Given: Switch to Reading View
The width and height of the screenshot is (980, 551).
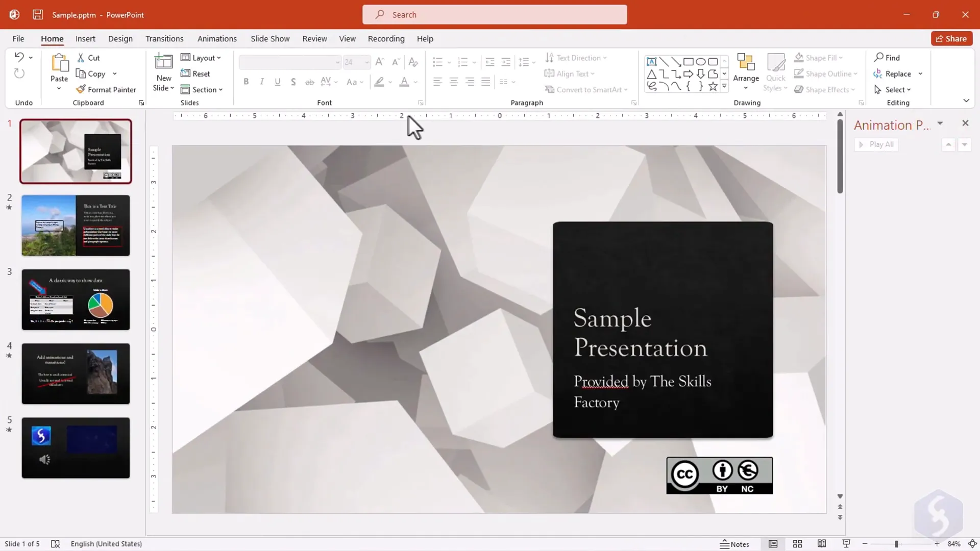Looking at the screenshot, I should 821,544.
